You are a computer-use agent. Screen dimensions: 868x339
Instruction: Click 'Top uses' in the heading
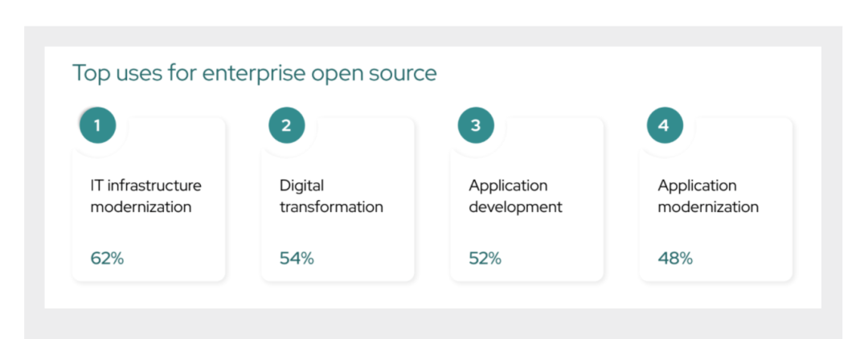[x=107, y=74]
